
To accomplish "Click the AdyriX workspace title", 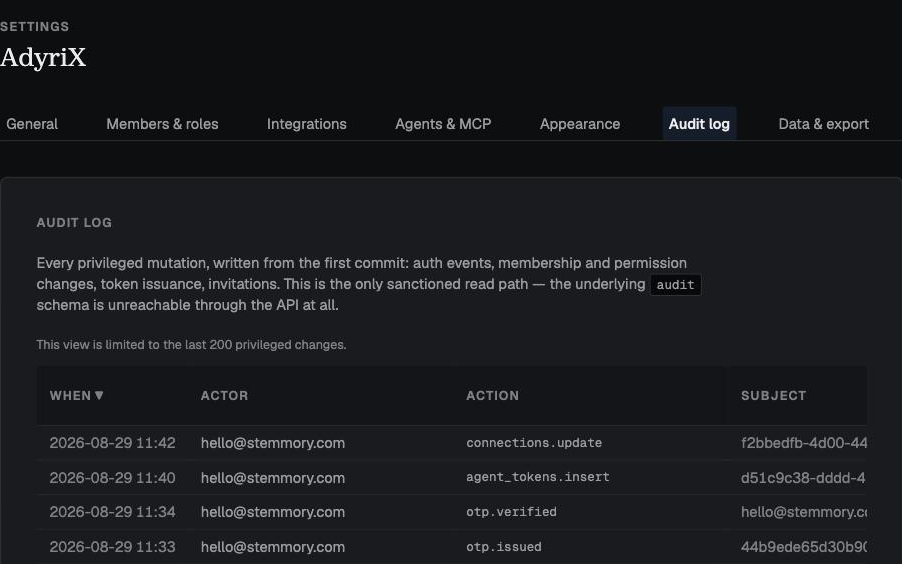I will 43,58.
